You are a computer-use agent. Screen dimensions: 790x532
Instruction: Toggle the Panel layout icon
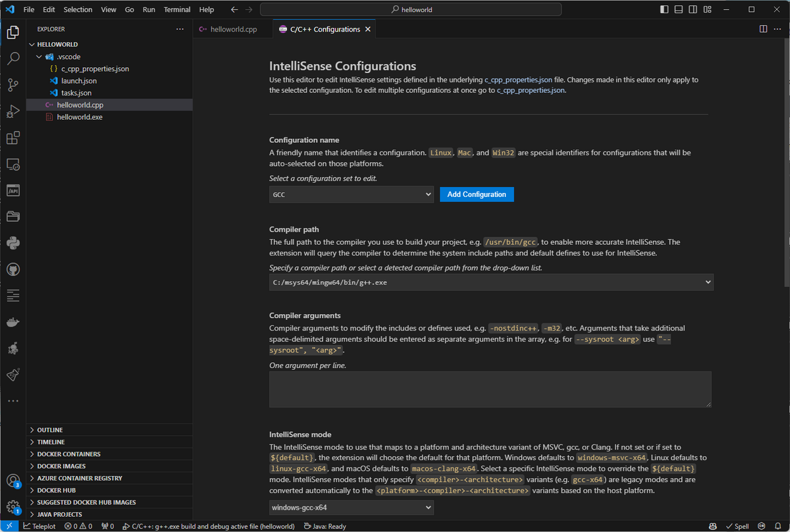[x=679, y=10]
